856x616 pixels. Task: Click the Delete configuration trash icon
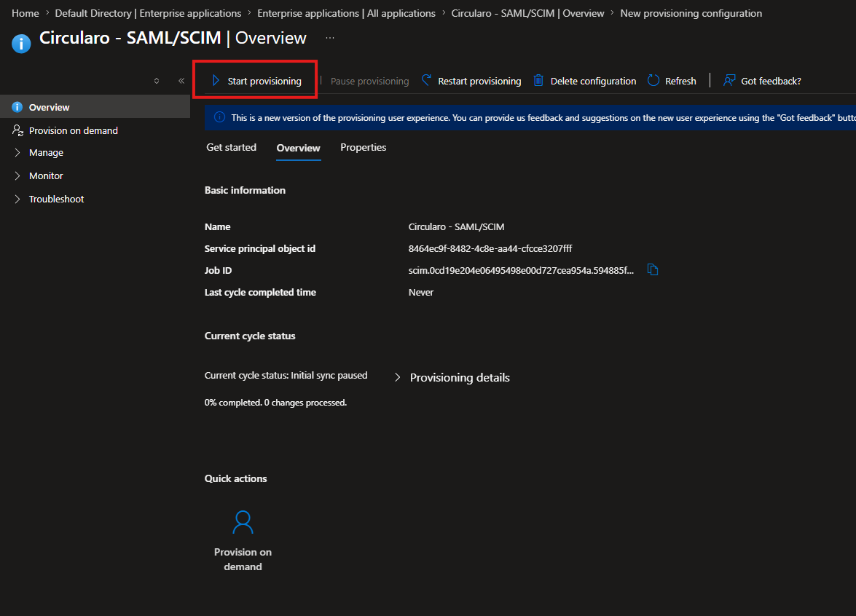point(538,80)
